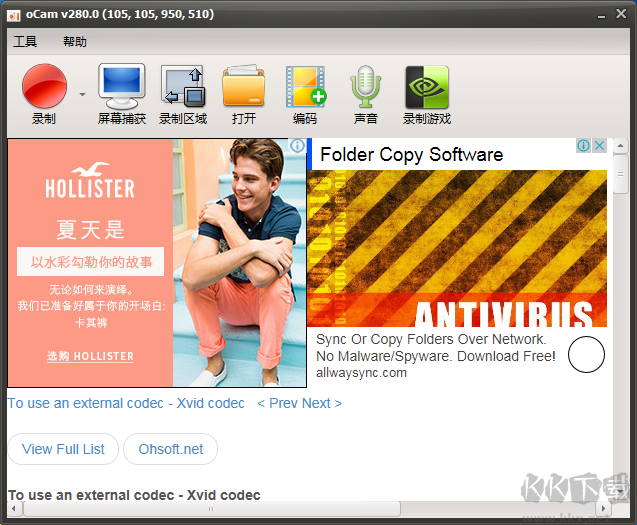Click the Hollister ad info icon

click(x=297, y=145)
